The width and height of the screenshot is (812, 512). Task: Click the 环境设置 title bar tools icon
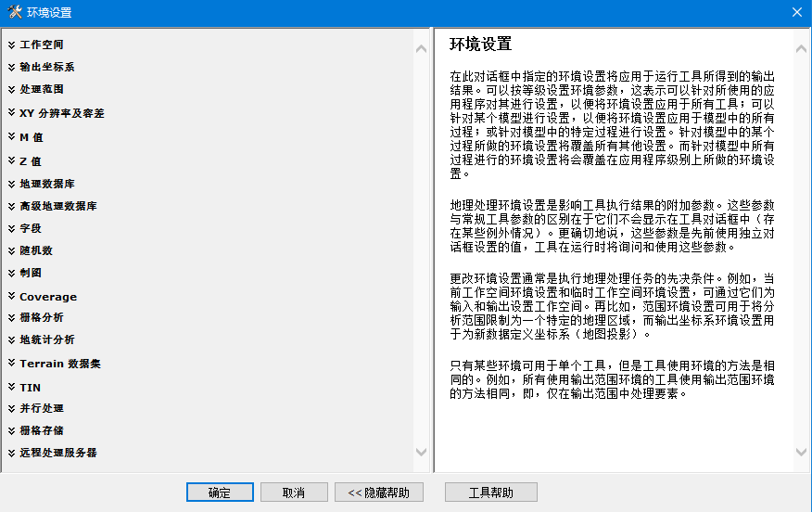(15, 12)
